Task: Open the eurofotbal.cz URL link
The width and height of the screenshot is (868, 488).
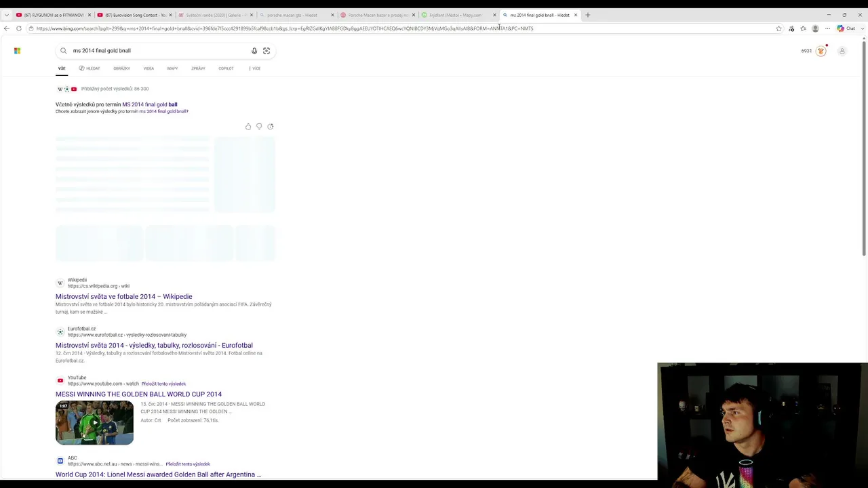Action: click(x=127, y=335)
